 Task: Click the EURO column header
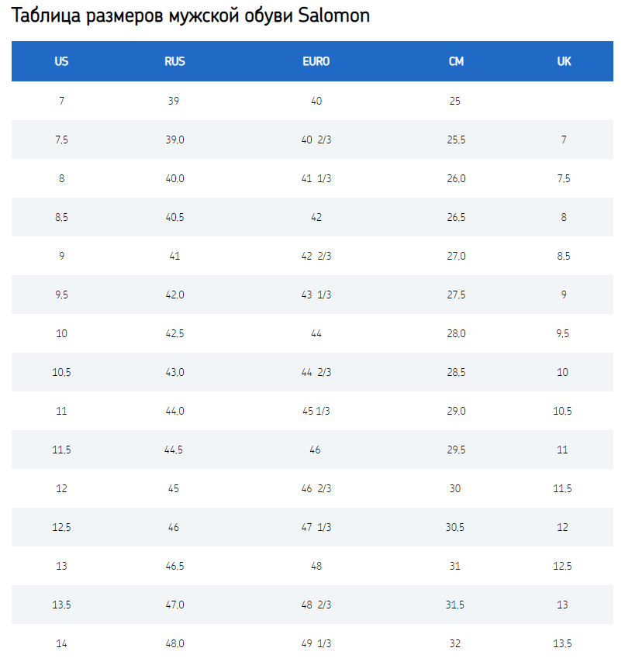coord(316,62)
